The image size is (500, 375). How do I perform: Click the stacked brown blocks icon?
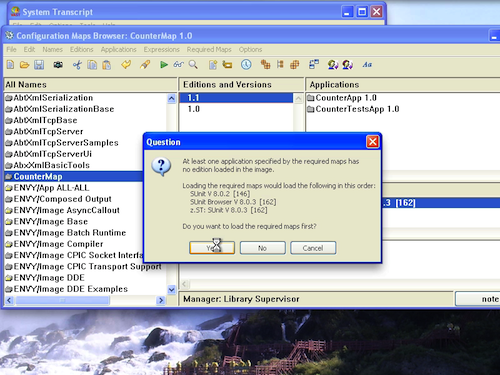(265, 64)
